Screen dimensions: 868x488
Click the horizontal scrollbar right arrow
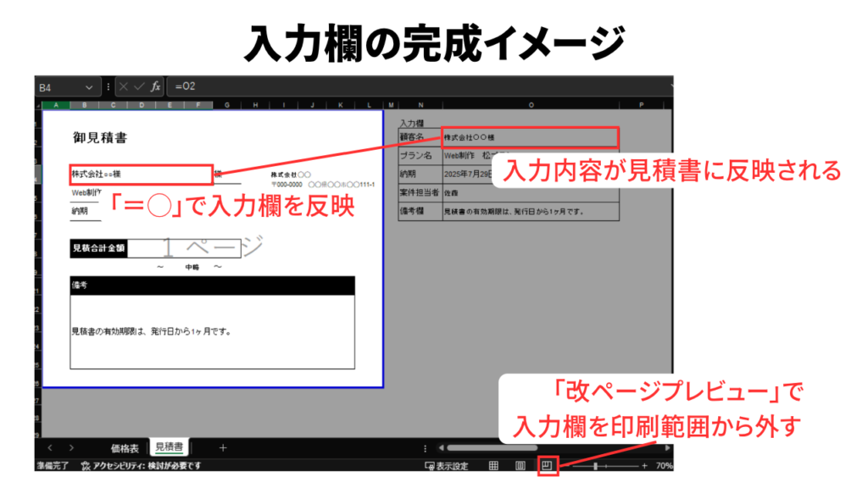(x=668, y=447)
